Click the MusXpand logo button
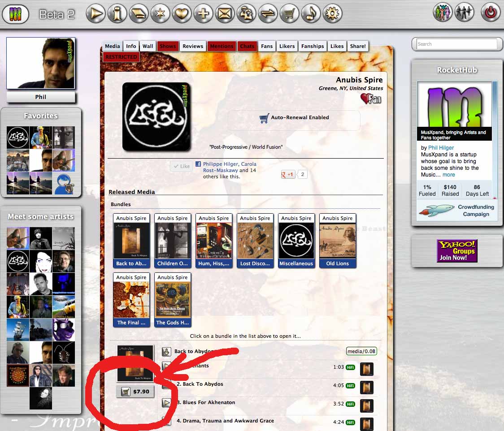This screenshot has height=431, width=504. tap(15, 14)
